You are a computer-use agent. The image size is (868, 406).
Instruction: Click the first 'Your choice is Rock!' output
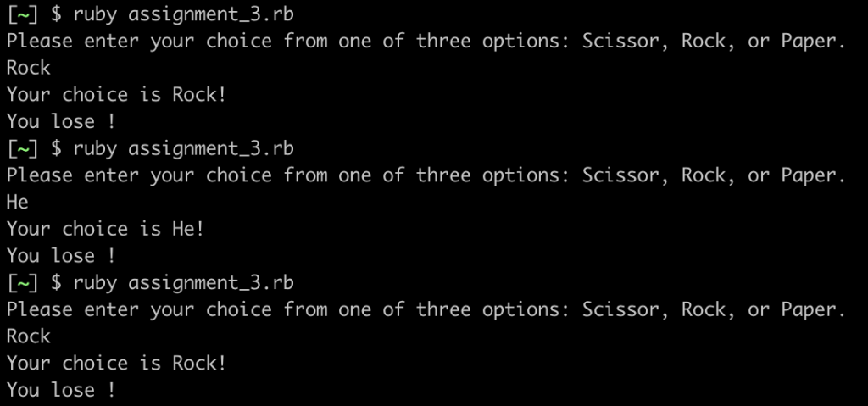point(117,94)
